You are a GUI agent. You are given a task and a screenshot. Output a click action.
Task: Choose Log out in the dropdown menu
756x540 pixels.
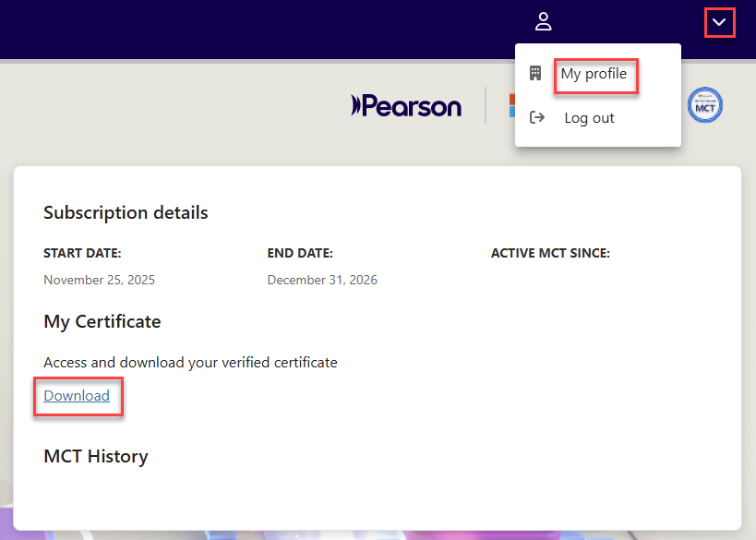(589, 118)
